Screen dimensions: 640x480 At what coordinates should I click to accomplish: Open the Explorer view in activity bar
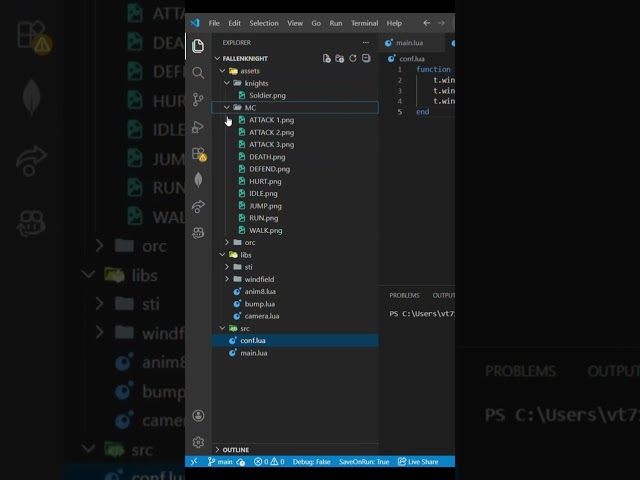click(x=198, y=46)
